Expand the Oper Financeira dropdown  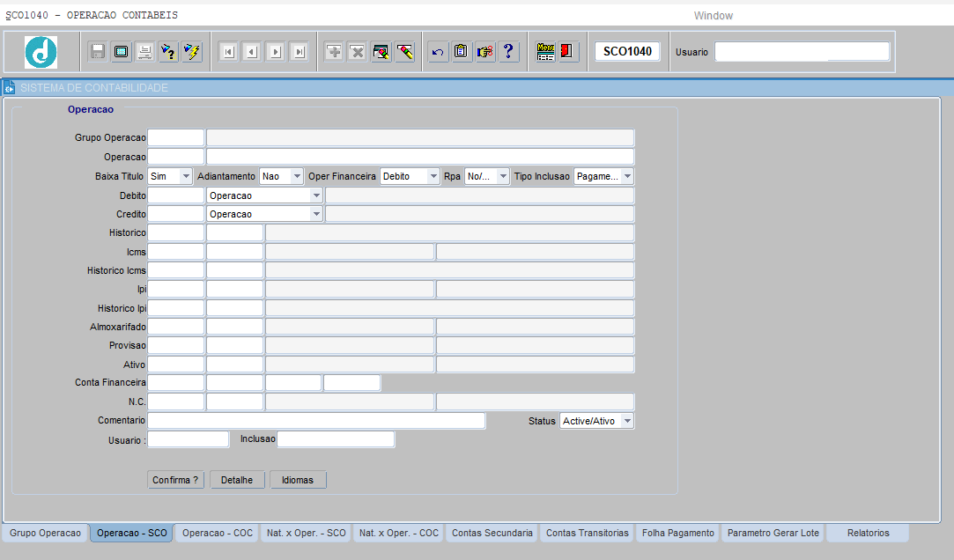pyautogui.click(x=433, y=177)
